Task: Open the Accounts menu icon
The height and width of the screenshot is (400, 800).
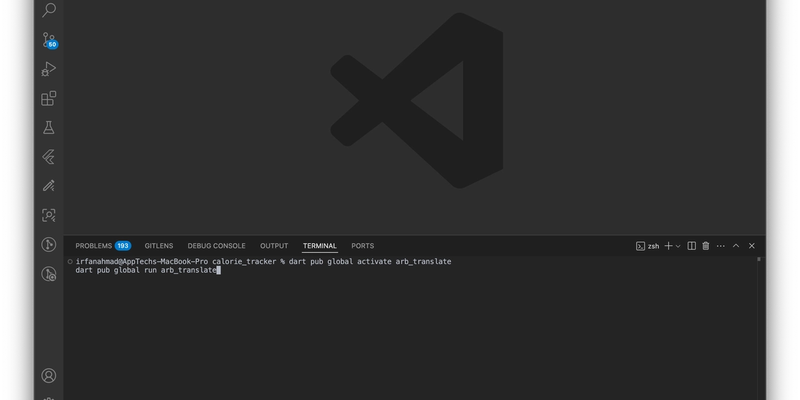Action: (x=48, y=376)
